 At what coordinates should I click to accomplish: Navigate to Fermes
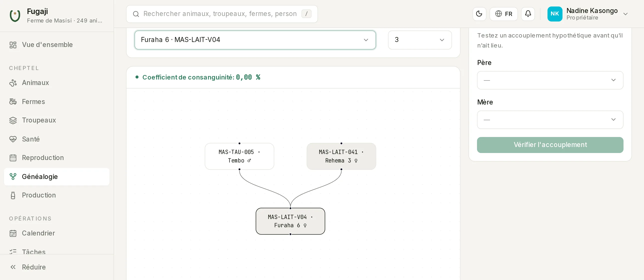(x=57, y=102)
